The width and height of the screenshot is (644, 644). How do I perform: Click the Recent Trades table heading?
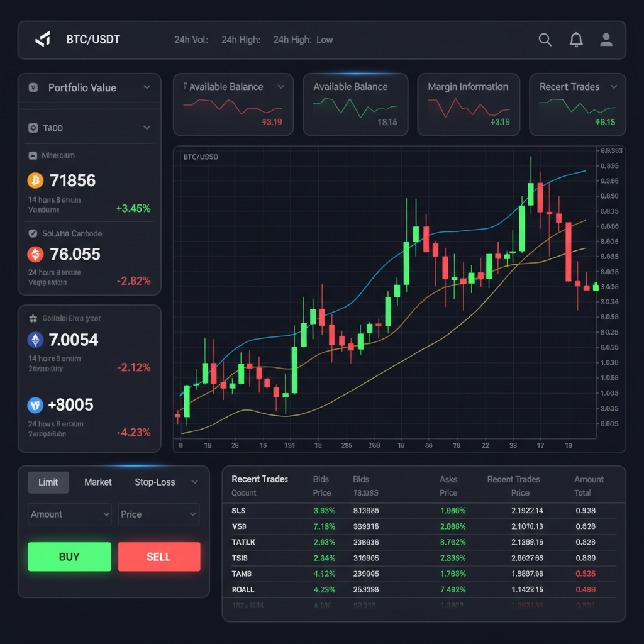260,479
